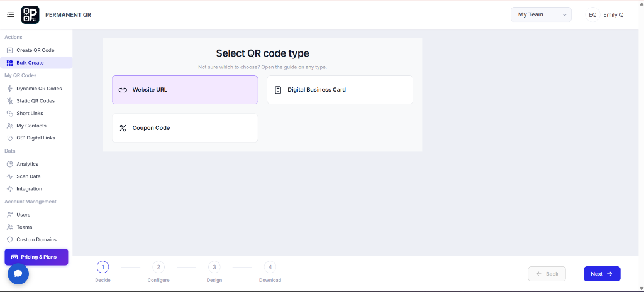
Task: Click step 3 Design circle
Action: 214,268
